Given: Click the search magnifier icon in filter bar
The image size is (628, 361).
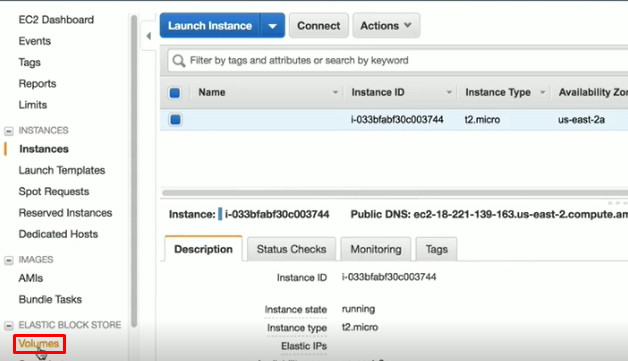Looking at the screenshot, I should 179,61.
